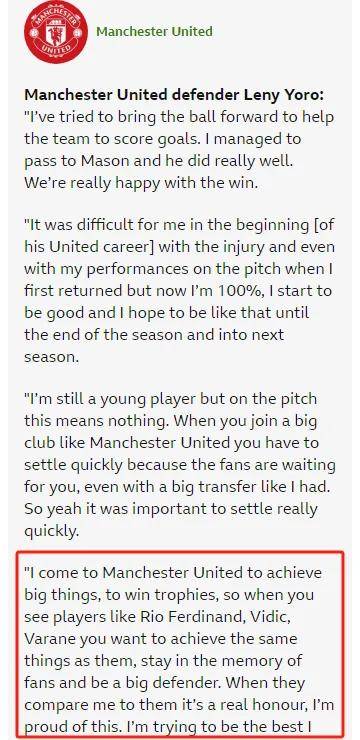Click the name 'Vidic' in the highlighted quote

pyautogui.click(x=280, y=617)
